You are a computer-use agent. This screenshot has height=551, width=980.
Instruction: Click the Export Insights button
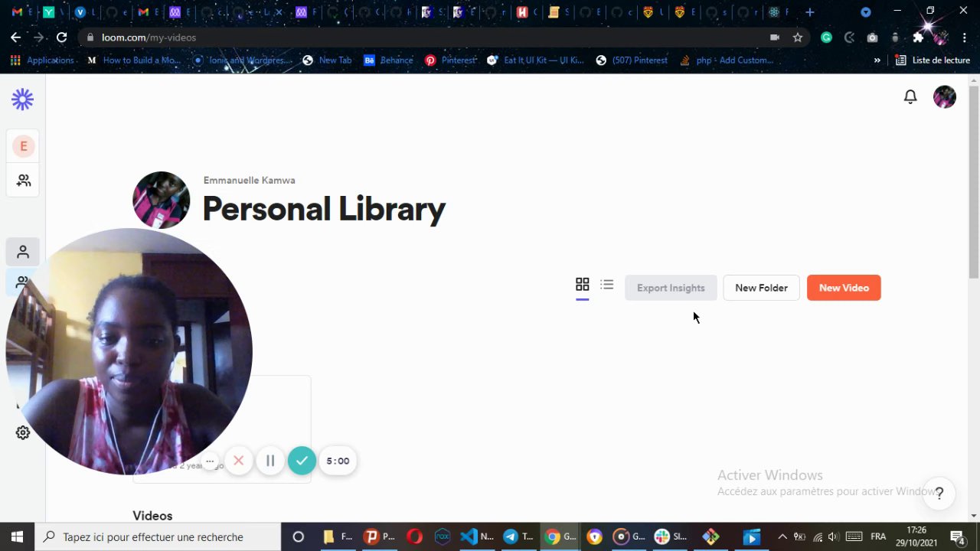click(671, 288)
